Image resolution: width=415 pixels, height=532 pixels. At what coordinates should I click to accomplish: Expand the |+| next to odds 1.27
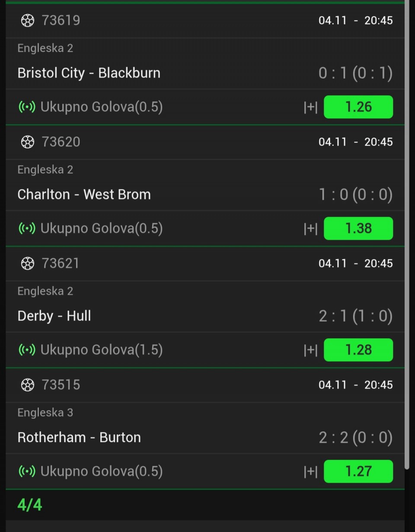tap(310, 472)
